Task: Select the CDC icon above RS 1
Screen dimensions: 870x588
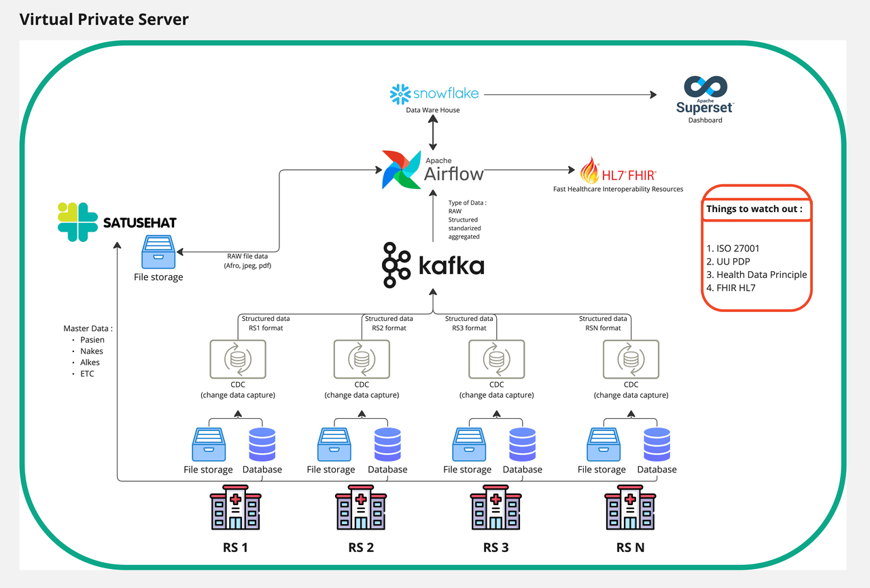Action: 238,359
